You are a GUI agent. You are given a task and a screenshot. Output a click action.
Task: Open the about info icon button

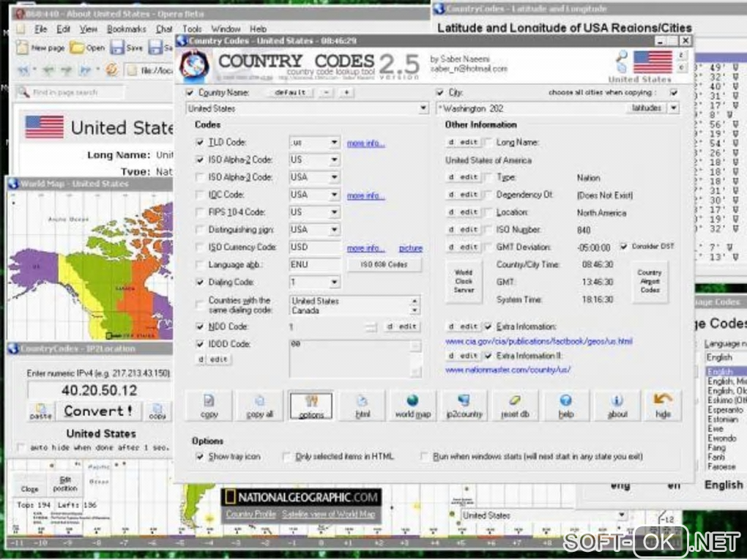[x=617, y=406]
